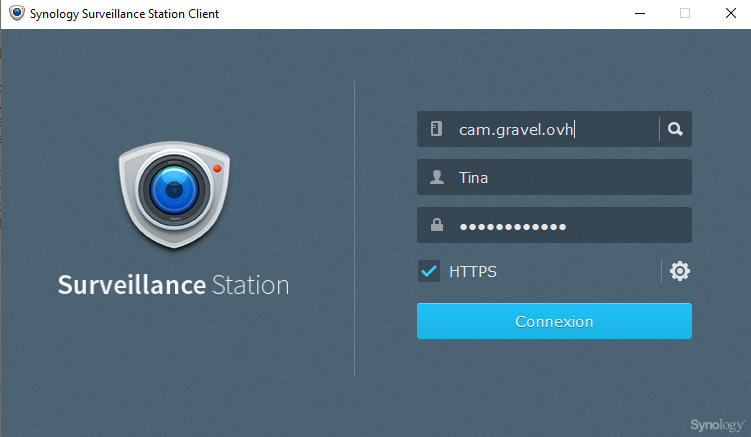Click the HTTPS label text
This screenshot has height=437, width=751.
(x=473, y=271)
